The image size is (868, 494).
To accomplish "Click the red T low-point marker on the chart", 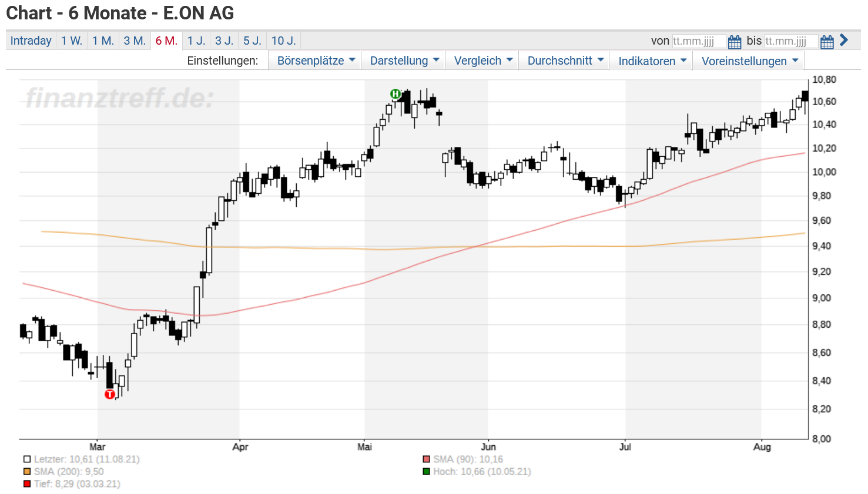I will coord(110,394).
